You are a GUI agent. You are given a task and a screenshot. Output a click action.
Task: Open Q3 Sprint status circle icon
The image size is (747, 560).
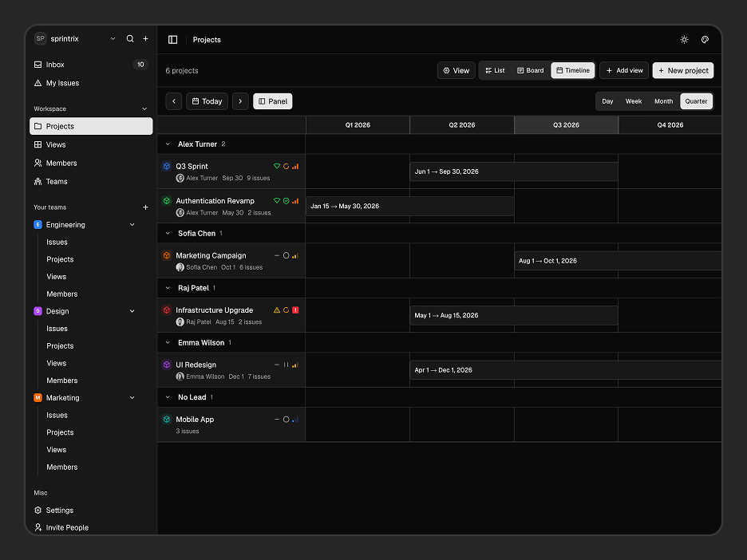pos(287,166)
